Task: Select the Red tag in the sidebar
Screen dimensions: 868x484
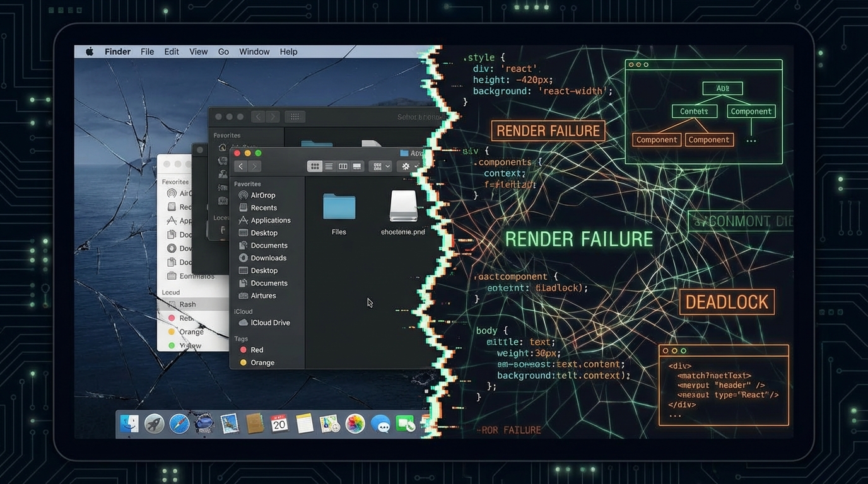Action: pyautogui.click(x=255, y=349)
